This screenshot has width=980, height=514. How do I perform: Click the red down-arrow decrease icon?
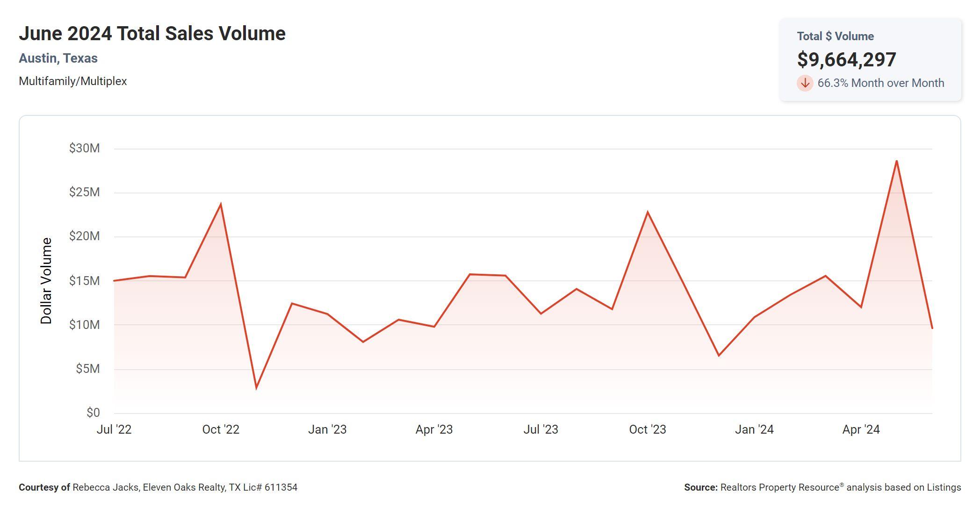tap(805, 83)
